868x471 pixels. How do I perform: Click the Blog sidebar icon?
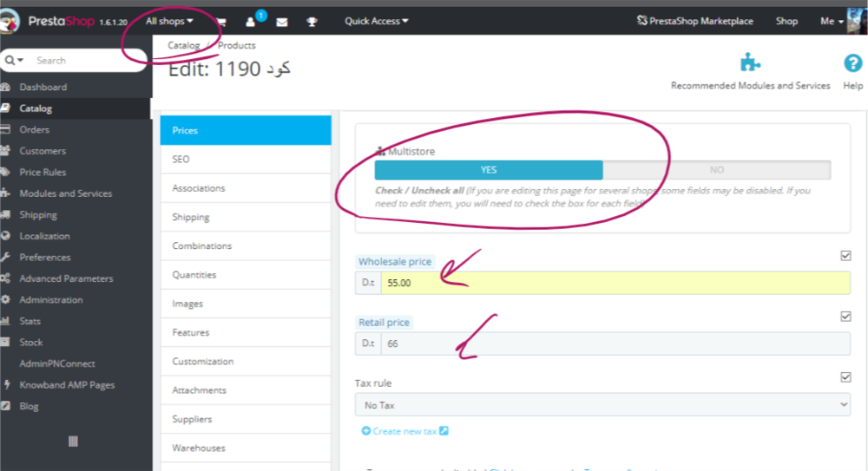[x=5, y=406]
